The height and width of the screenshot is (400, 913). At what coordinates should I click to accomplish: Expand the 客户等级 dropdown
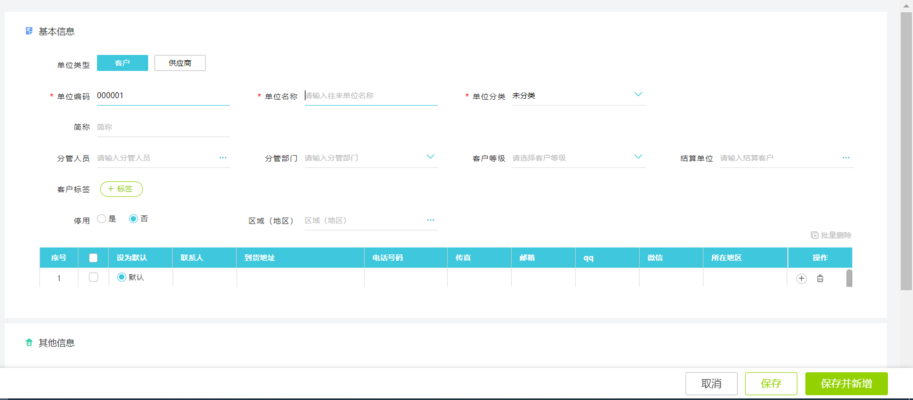pos(638,157)
